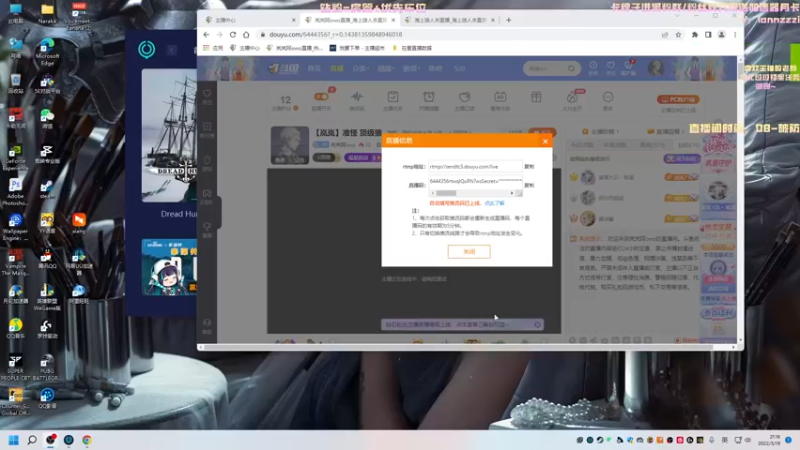Click the browser page horizontal scrollbar
The image size is (800, 450).
tap(457, 347)
